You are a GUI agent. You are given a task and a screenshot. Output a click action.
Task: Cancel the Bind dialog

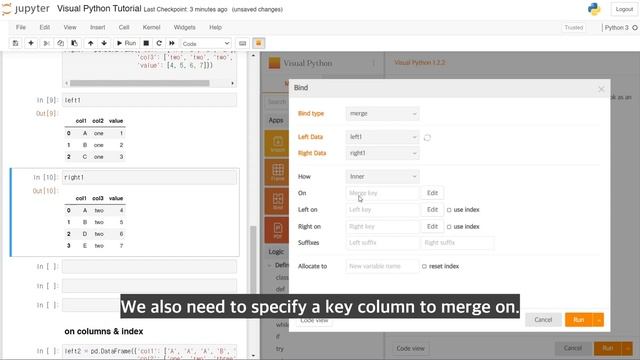tap(543, 320)
